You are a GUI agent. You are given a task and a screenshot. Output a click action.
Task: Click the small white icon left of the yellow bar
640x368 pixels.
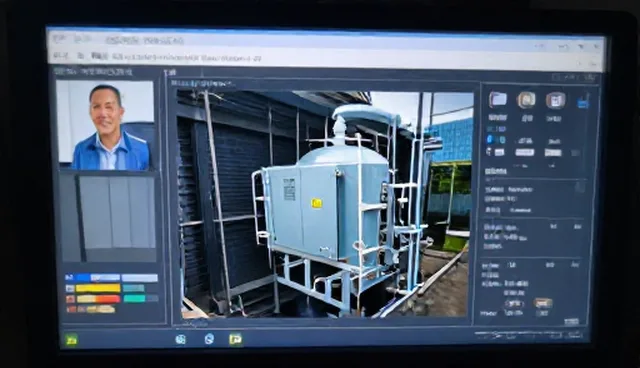point(70,289)
